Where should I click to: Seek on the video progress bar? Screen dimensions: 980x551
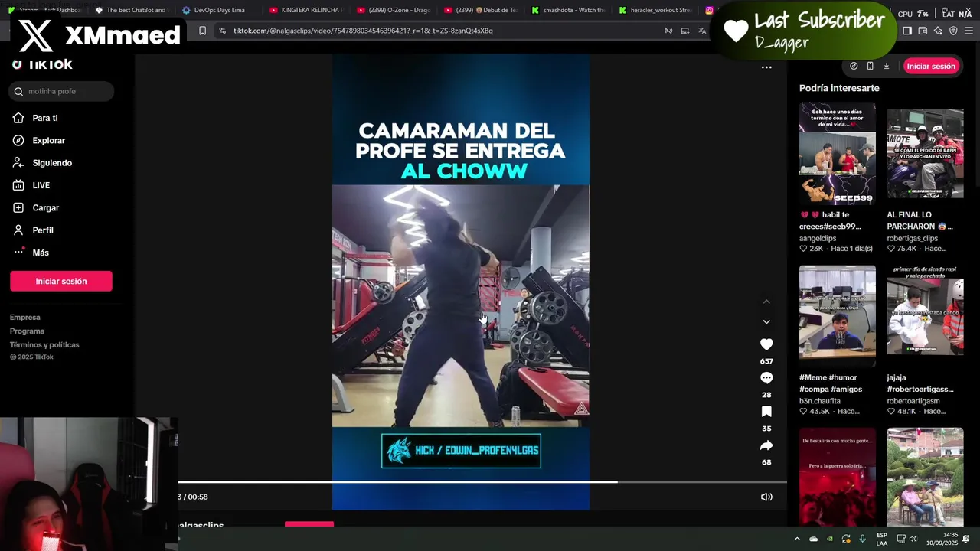[482, 482]
